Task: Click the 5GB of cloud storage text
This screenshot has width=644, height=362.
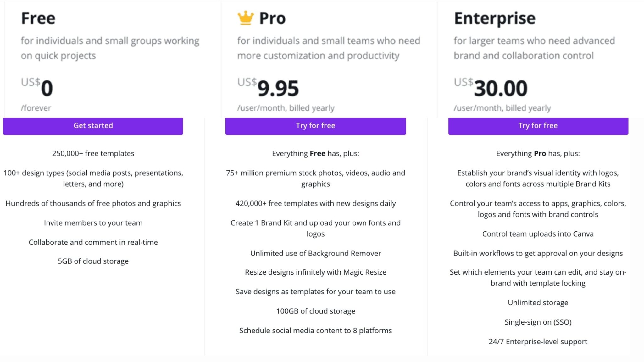Action: tap(93, 261)
